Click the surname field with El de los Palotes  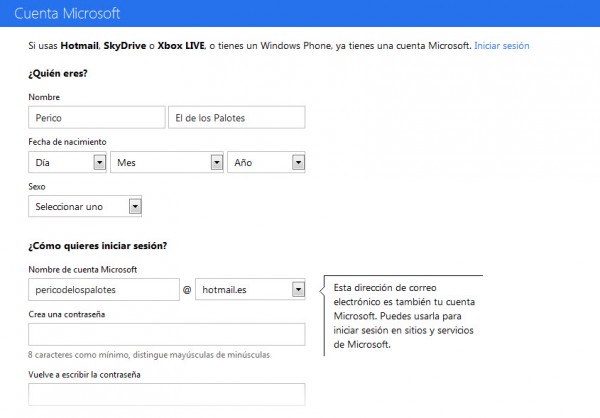[x=236, y=118]
